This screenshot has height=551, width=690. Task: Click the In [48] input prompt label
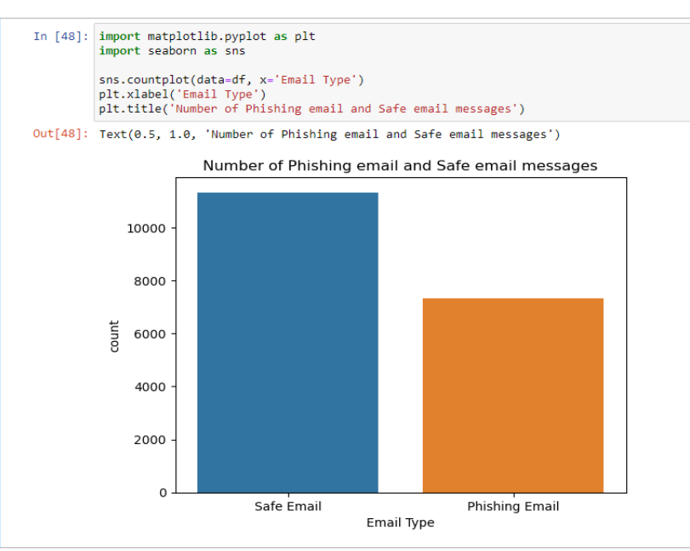click(x=61, y=36)
